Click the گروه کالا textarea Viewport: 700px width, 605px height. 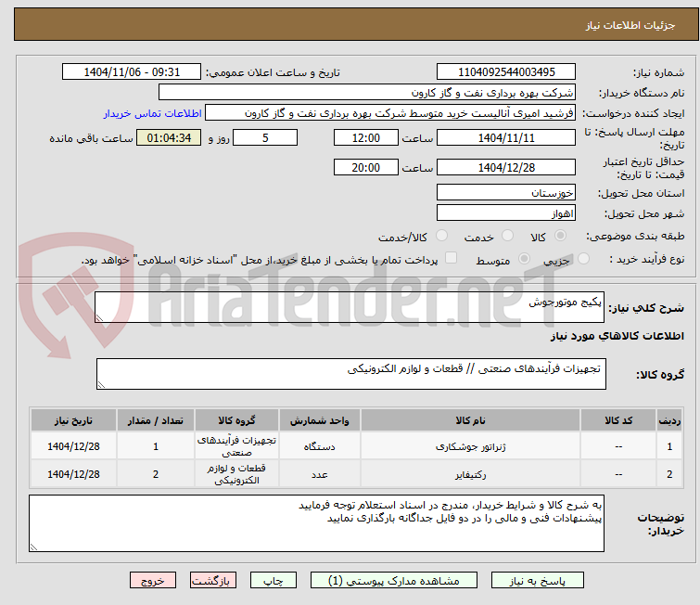350,374
